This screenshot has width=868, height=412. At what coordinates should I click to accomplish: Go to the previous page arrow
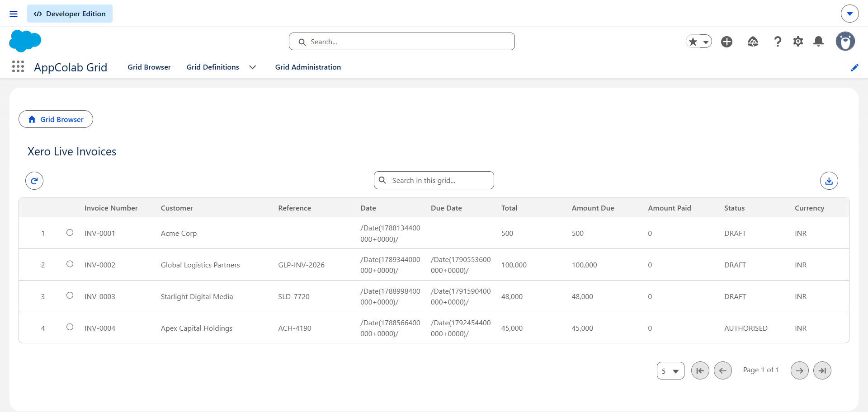pyautogui.click(x=723, y=370)
